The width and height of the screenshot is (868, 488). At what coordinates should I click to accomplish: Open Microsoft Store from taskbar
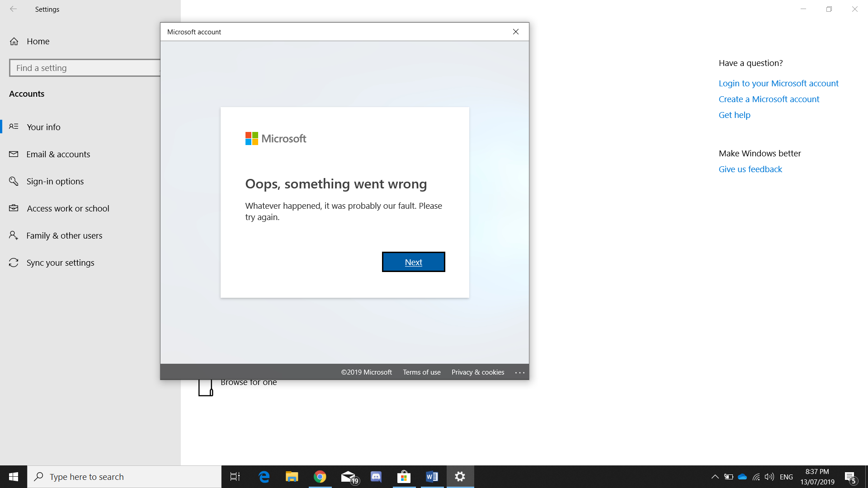click(x=404, y=477)
